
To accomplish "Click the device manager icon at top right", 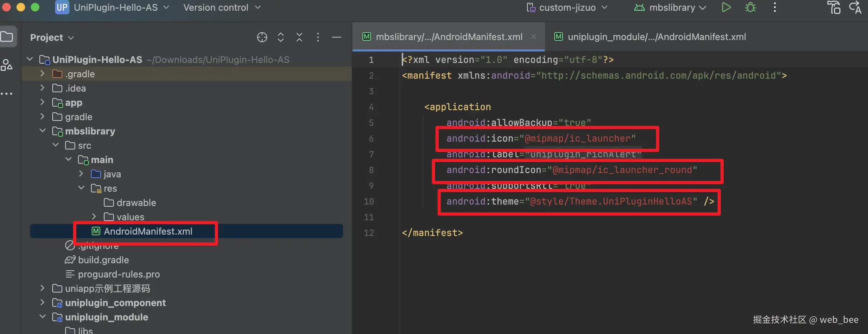I will 834,8.
